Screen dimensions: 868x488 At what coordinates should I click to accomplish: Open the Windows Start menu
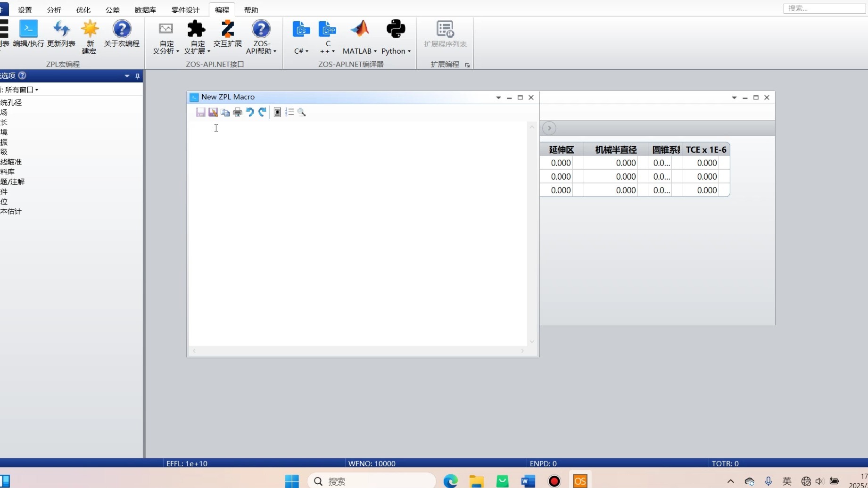click(x=292, y=481)
